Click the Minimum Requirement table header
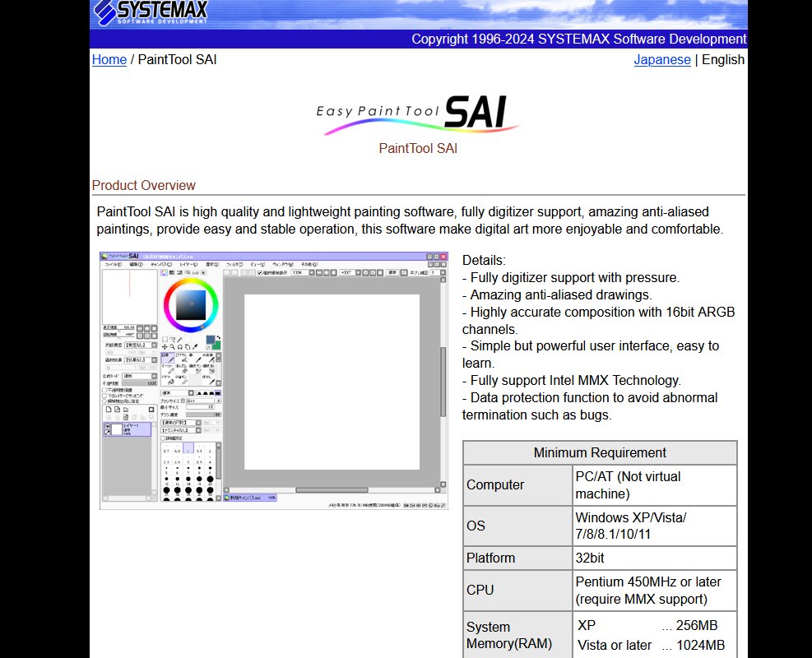Screen dimensions: 812x658 [x=600, y=452]
